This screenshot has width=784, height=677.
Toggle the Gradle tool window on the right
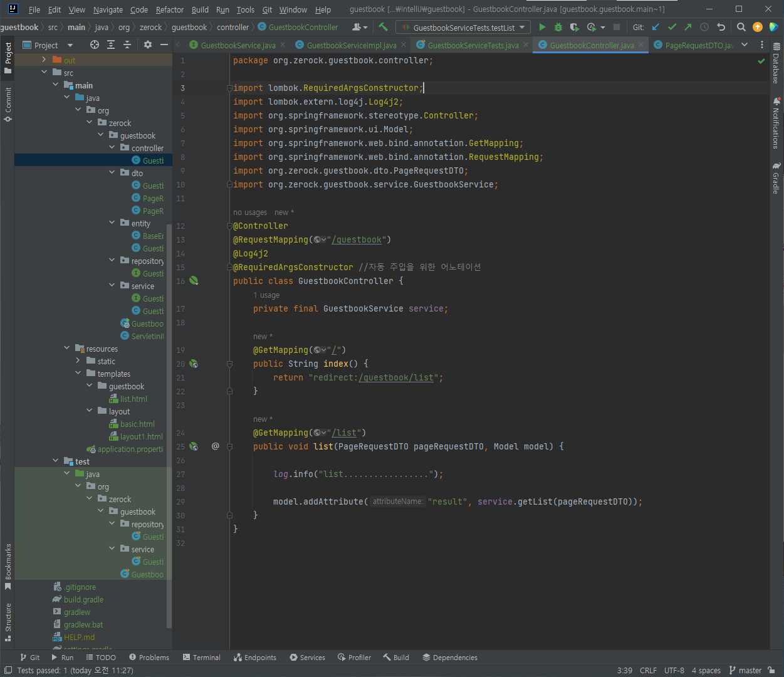pos(776,178)
